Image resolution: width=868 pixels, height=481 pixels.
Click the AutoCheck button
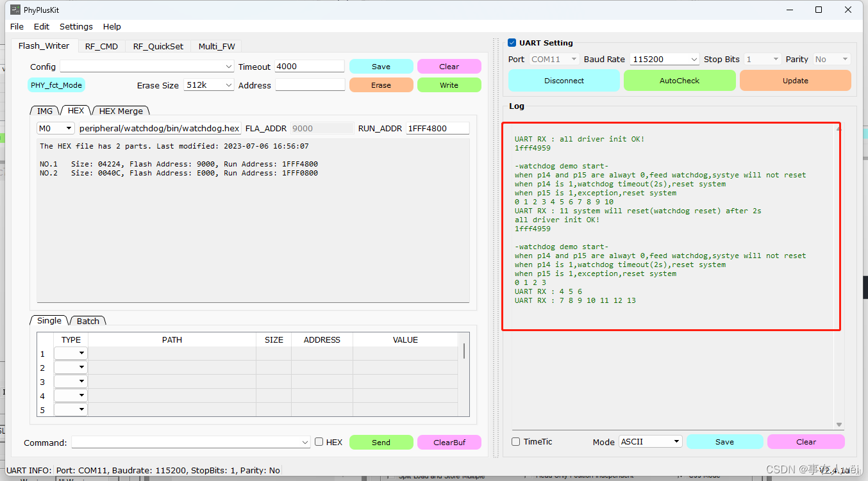click(680, 81)
